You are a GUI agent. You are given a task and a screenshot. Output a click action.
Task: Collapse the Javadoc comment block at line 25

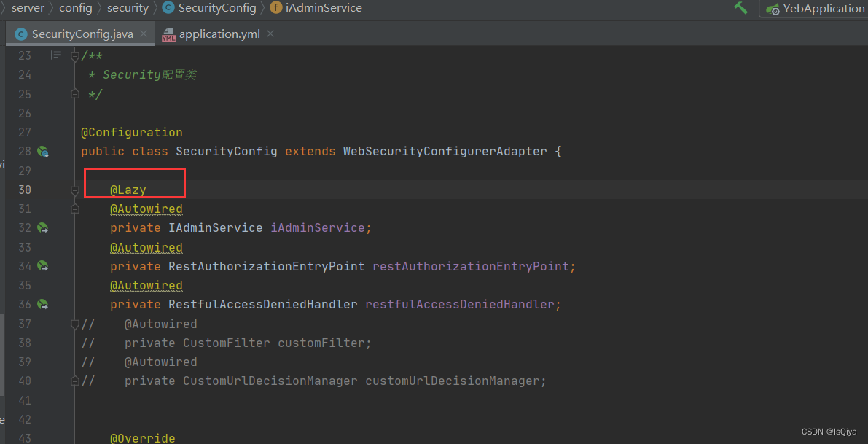[75, 93]
